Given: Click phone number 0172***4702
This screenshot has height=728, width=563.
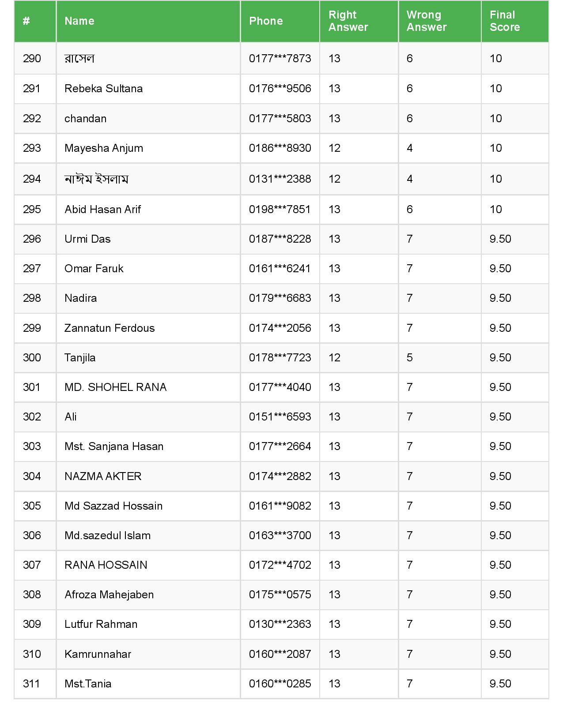Looking at the screenshot, I should (280, 565).
